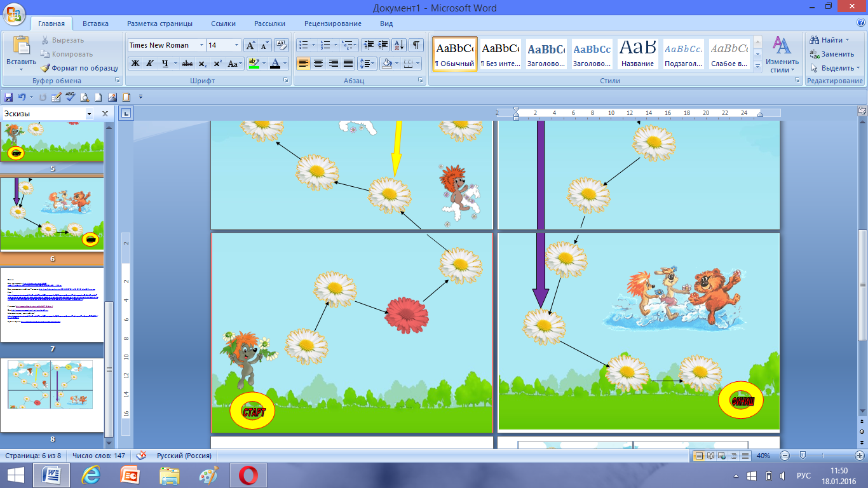Toggle strikethrough formatting
Screen dimensions: 868x488
click(187, 64)
